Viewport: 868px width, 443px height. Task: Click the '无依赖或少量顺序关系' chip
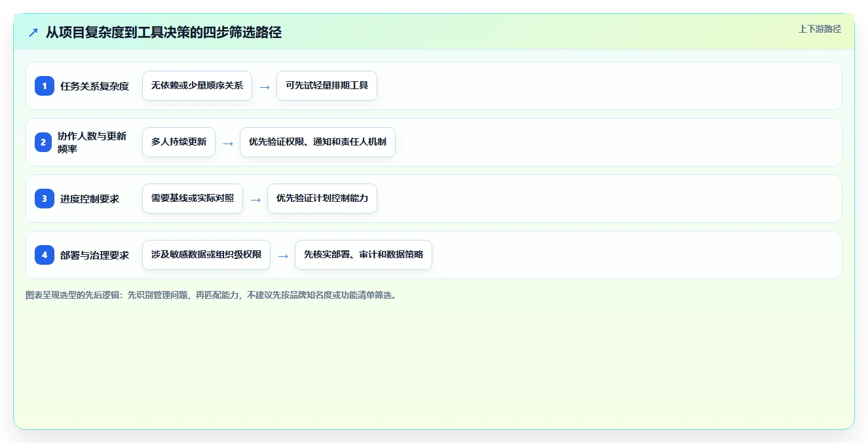[197, 86]
